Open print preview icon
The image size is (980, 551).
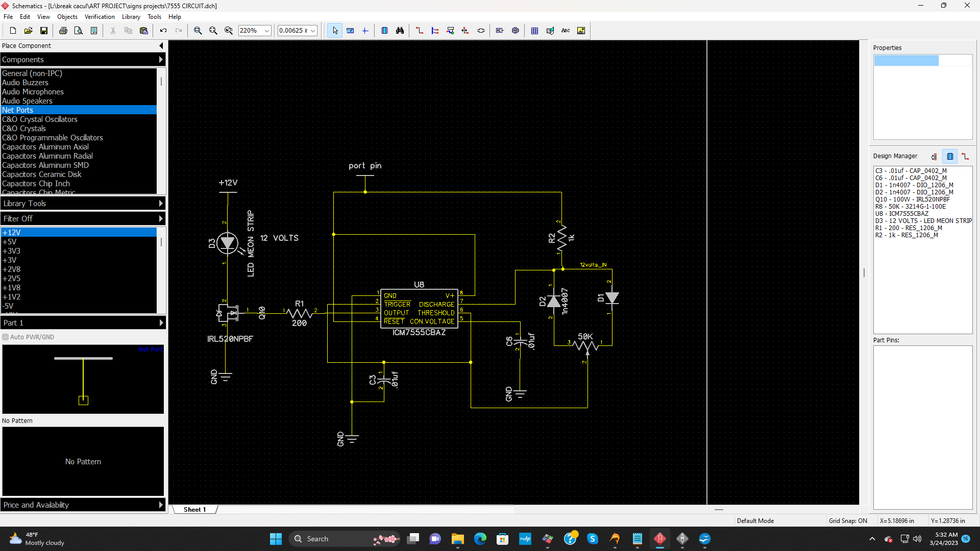79,31
